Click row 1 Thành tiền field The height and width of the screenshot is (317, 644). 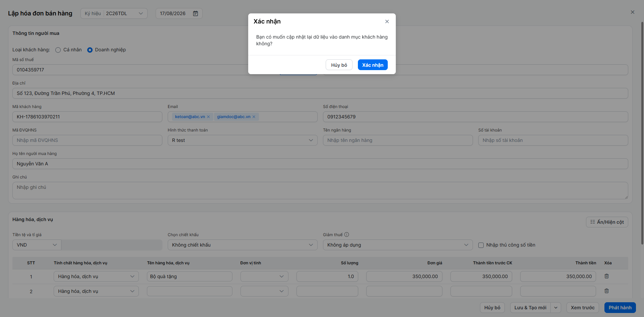[558, 276]
